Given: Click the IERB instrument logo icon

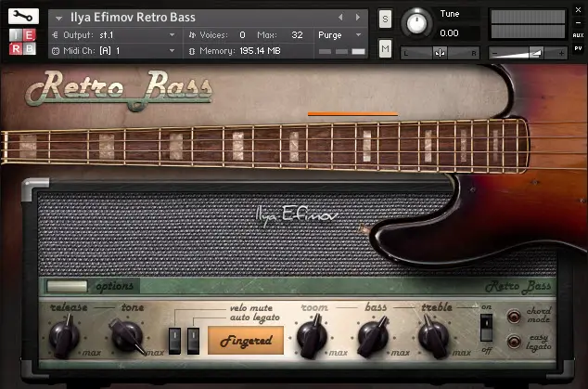Looking at the screenshot, I should click(23, 42).
